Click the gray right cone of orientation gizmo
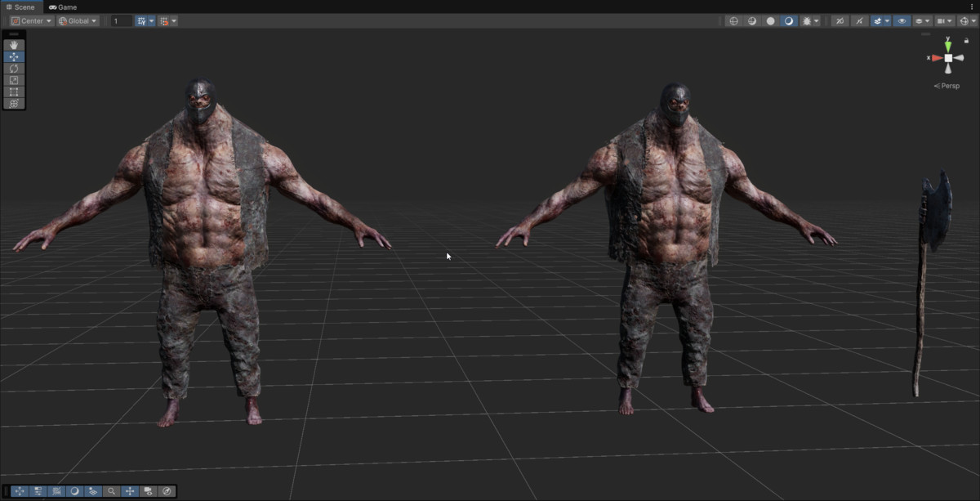The height and width of the screenshot is (501, 980). pos(960,58)
